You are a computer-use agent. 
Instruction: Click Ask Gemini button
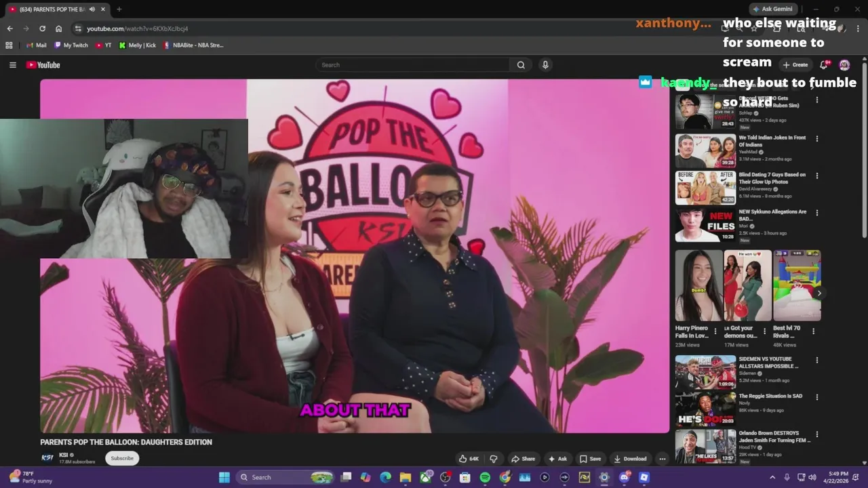(x=772, y=9)
